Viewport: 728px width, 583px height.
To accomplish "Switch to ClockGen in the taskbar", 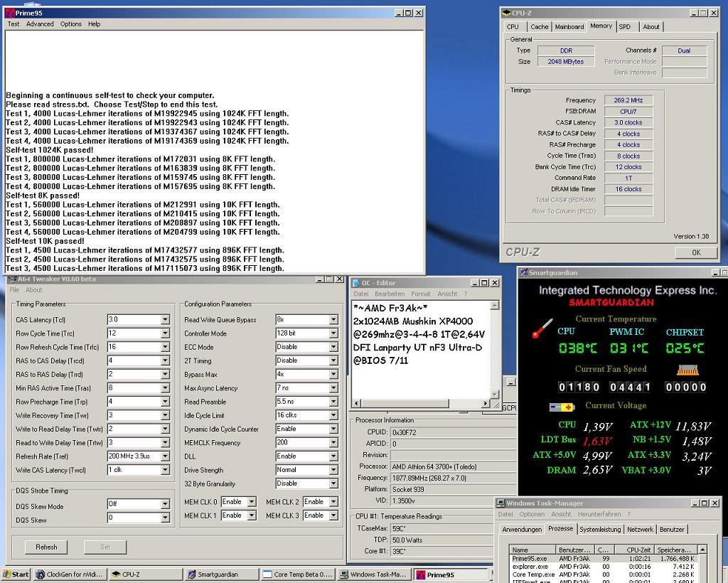I will point(70,574).
